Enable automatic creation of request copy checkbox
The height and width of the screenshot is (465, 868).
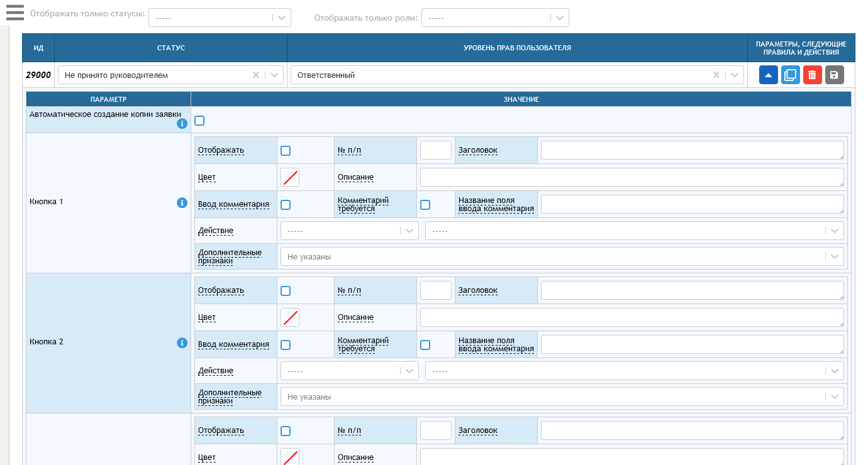(199, 121)
